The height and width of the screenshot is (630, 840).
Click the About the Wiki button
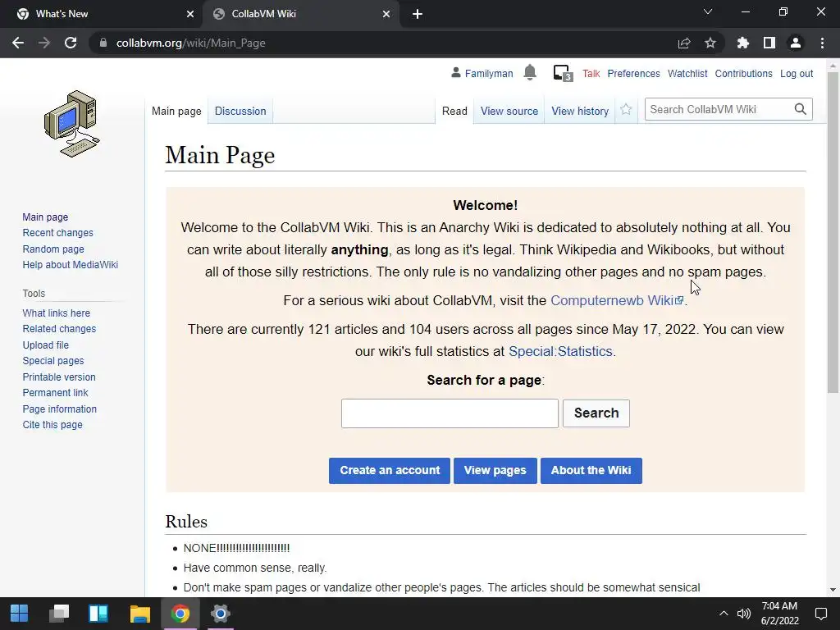(x=591, y=470)
